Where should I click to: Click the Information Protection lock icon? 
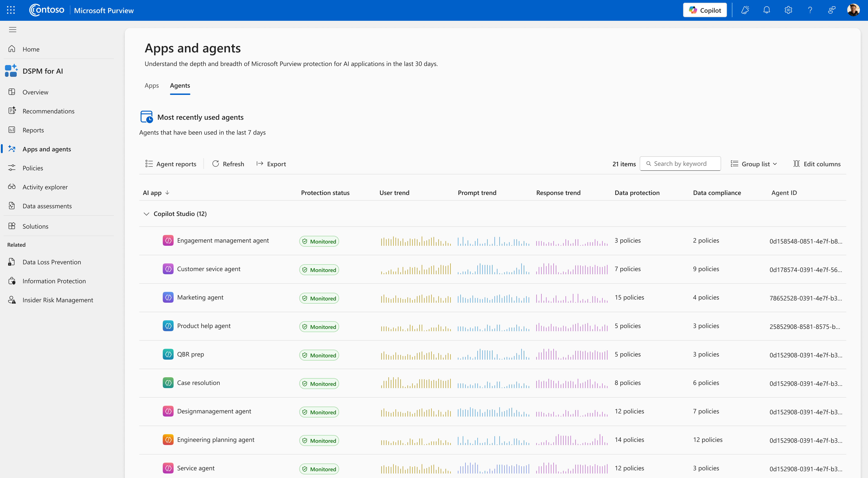pyautogui.click(x=12, y=281)
